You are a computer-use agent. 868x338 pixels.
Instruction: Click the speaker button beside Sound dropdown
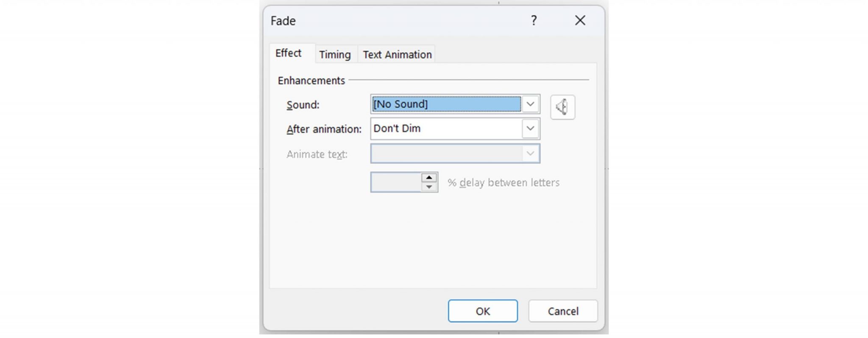coord(562,107)
